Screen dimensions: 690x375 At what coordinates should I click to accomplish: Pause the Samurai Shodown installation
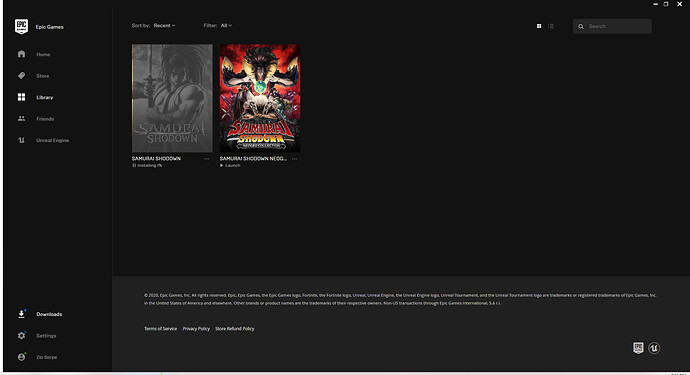pyautogui.click(x=134, y=165)
